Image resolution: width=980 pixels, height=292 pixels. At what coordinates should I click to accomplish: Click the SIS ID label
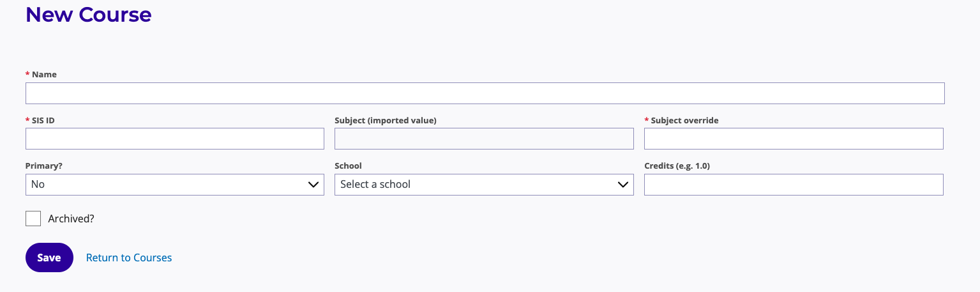43,120
